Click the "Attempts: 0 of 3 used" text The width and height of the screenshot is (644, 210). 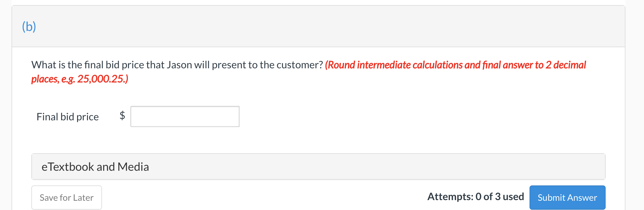coord(475,197)
